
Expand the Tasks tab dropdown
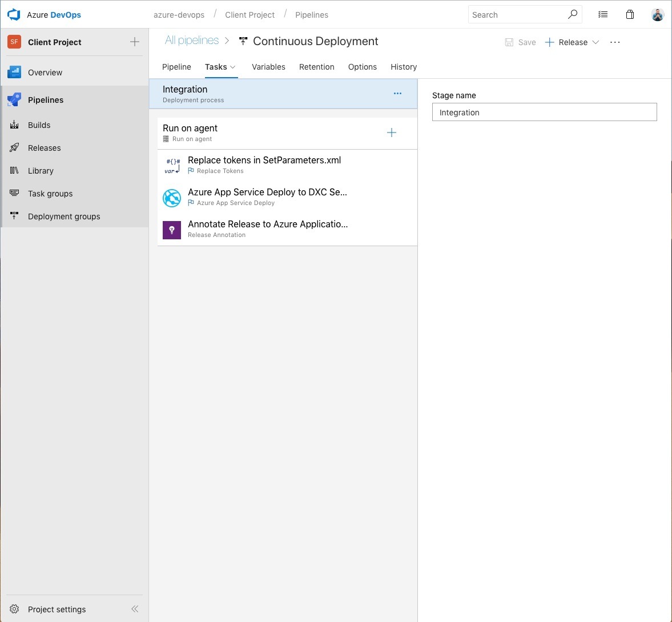tap(233, 67)
